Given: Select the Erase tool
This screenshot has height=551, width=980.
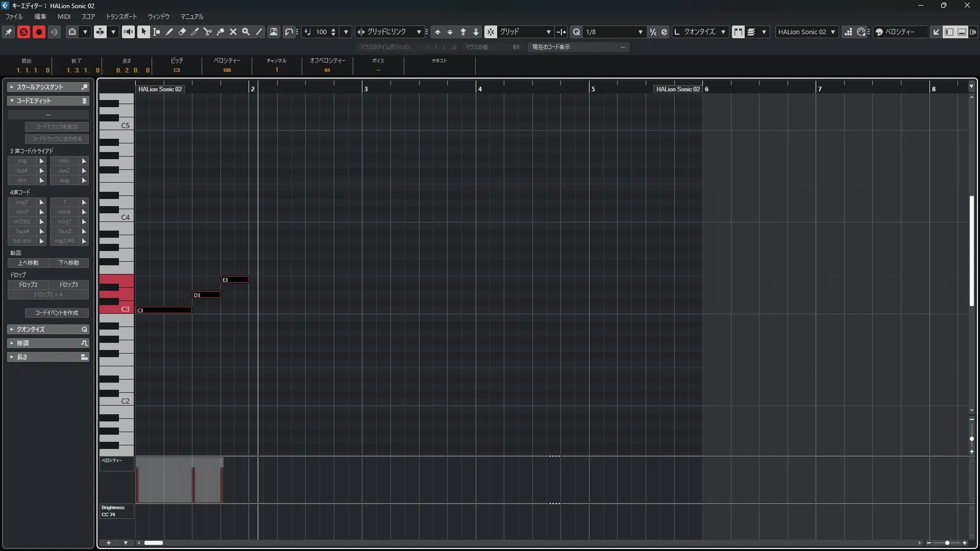Looking at the screenshot, I should pyautogui.click(x=182, y=32).
